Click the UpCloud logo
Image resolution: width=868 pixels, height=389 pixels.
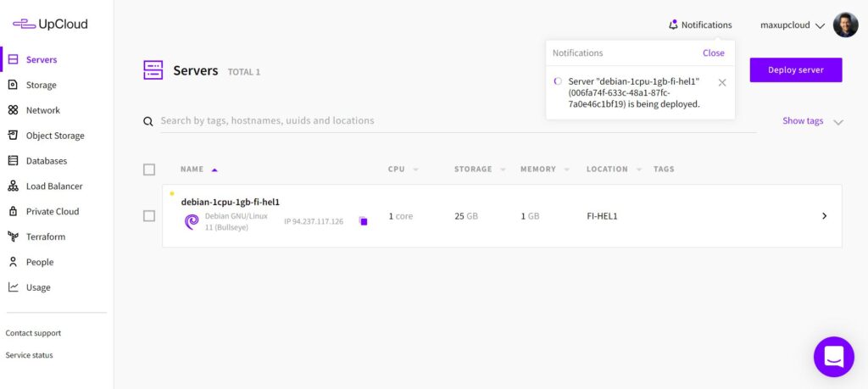click(50, 25)
